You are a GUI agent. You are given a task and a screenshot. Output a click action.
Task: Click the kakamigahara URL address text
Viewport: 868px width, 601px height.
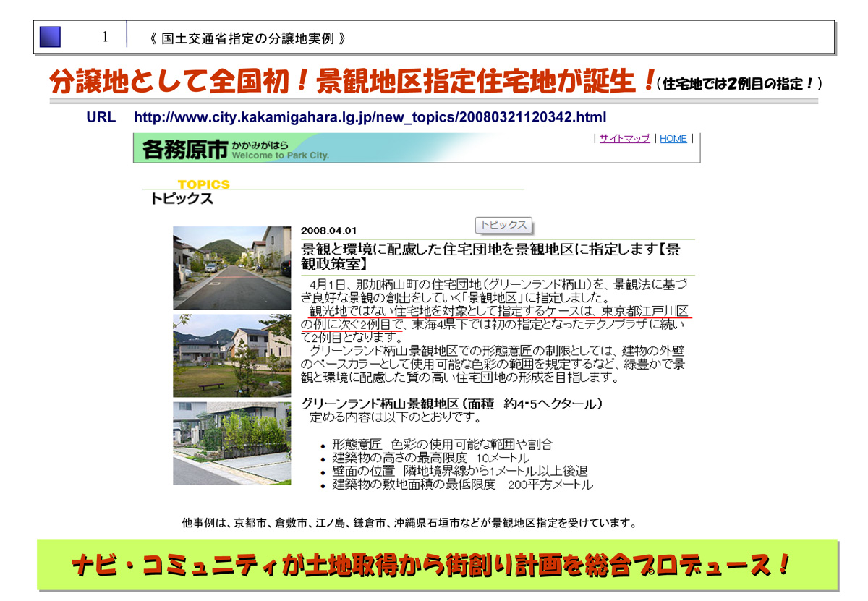[370, 117]
